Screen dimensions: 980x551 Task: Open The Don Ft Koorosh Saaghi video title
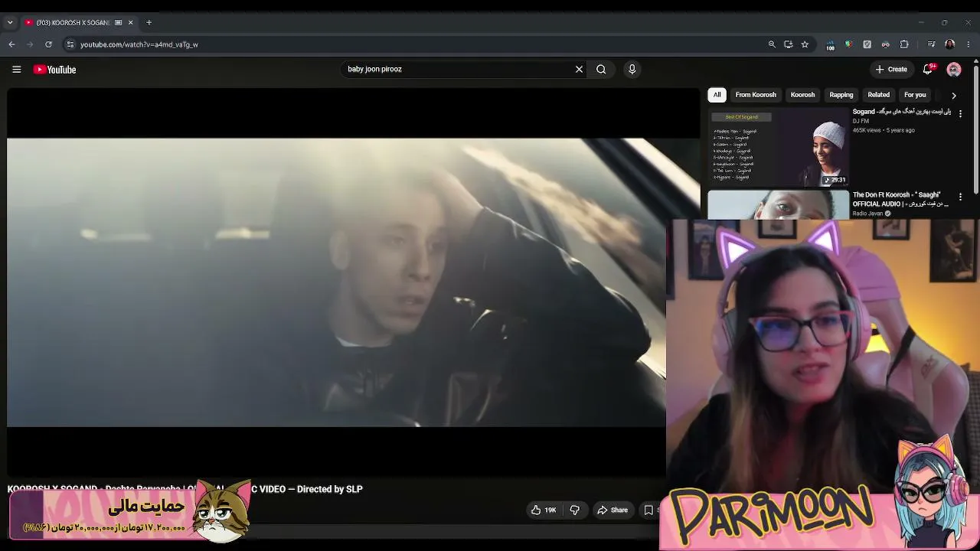[900, 199]
